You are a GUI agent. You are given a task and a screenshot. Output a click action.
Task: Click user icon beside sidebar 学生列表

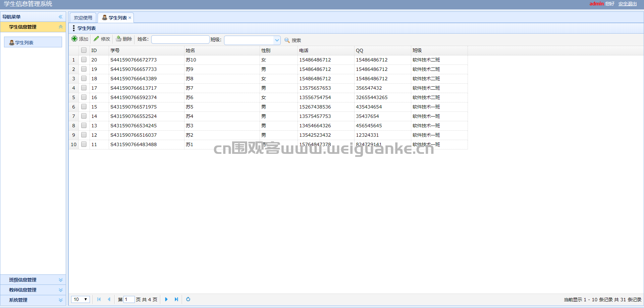click(12, 43)
